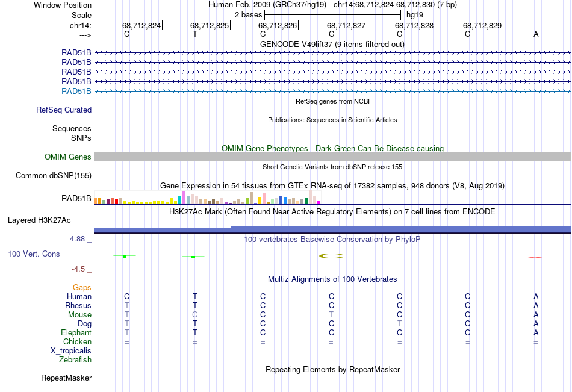The height and width of the screenshot is (392, 572).
Task: Click the RepeatMasker track label
Action: pyautogui.click(x=66, y=378)
